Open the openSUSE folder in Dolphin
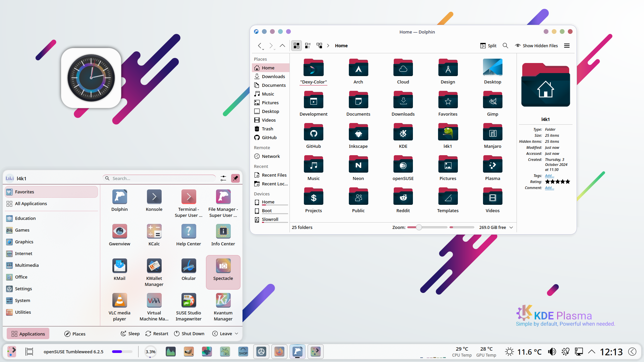This screenshot has height=362, width=644. pos(403,168)
